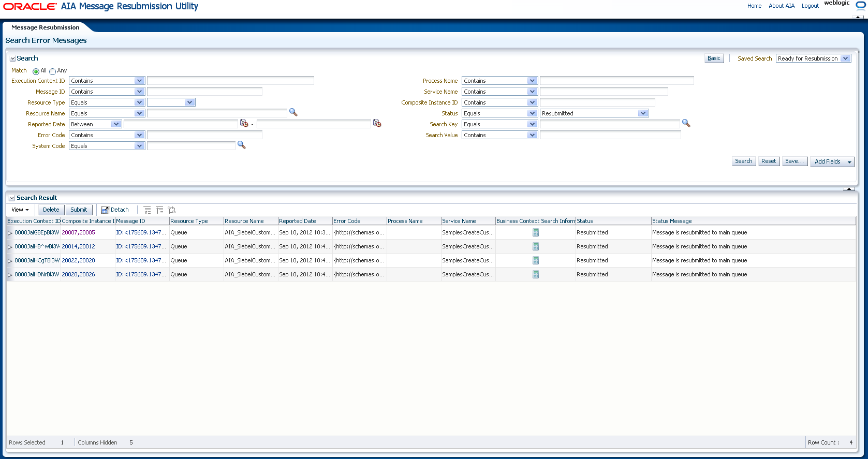The width and height of the screenshot is (868, 459).
Task: Open the View menu in Search Result
Action: tap(20, 210)
